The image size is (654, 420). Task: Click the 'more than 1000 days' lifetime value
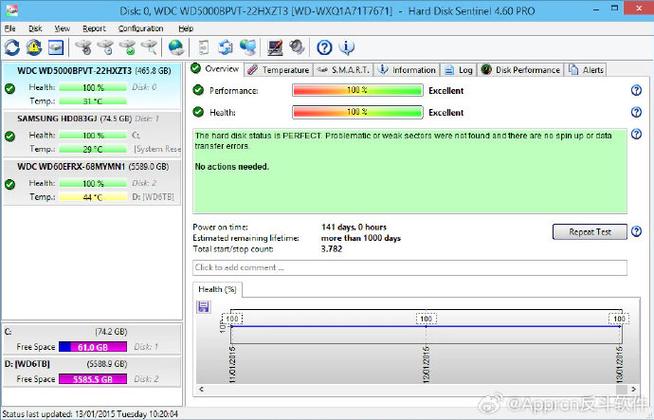pos(361,238)
